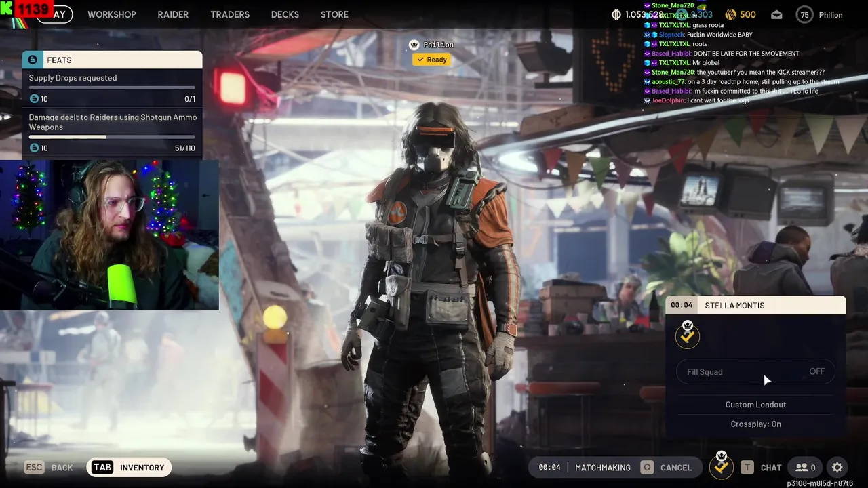Click the Feats panel header icon
Image resolution: width=868 pixels, height=488 pixels.
[33, 60]
